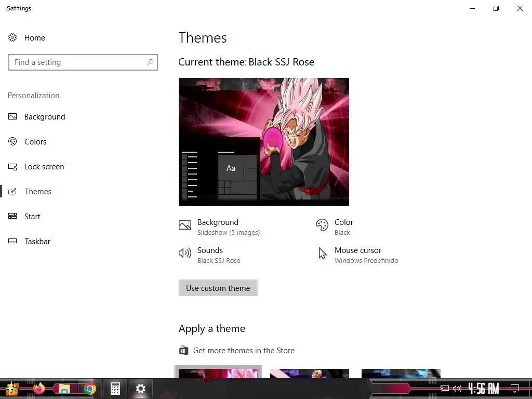
Task: Open Background Slideshow (5 images) setting
Action: click(x=219, y=227)
